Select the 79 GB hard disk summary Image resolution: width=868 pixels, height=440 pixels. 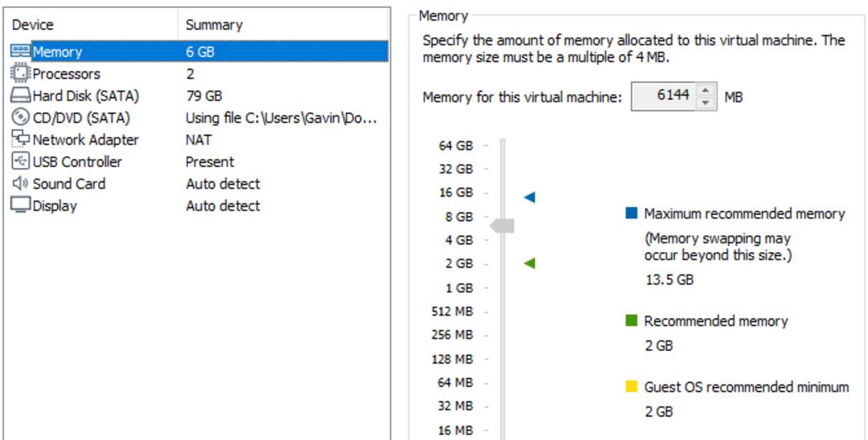pyautogui.click(x=204, y=96)
